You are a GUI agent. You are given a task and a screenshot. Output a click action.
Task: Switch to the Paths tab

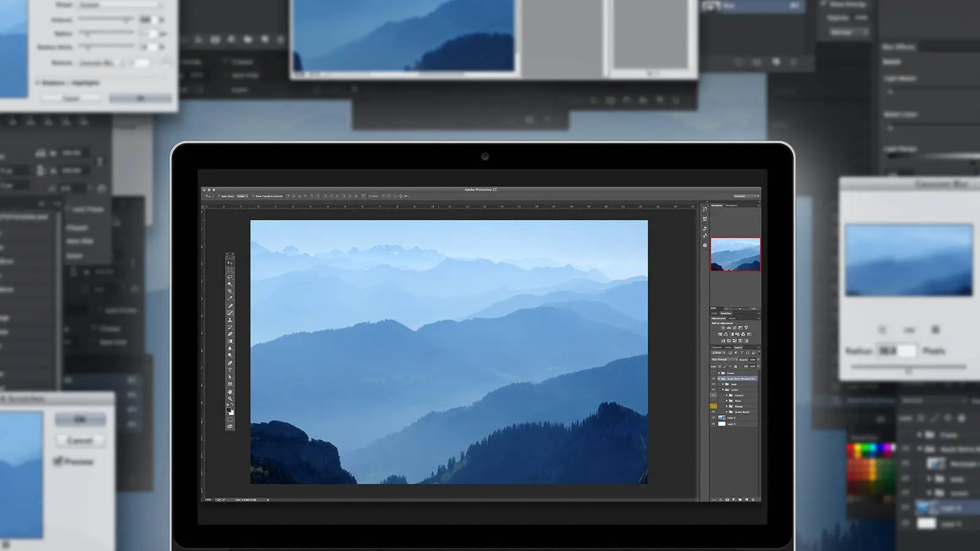click(x=728, y=347)
